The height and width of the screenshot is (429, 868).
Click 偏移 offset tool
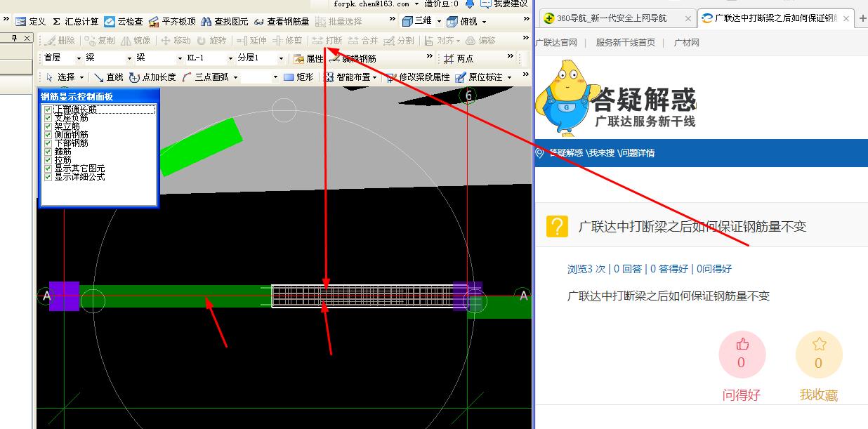point(480,41)
